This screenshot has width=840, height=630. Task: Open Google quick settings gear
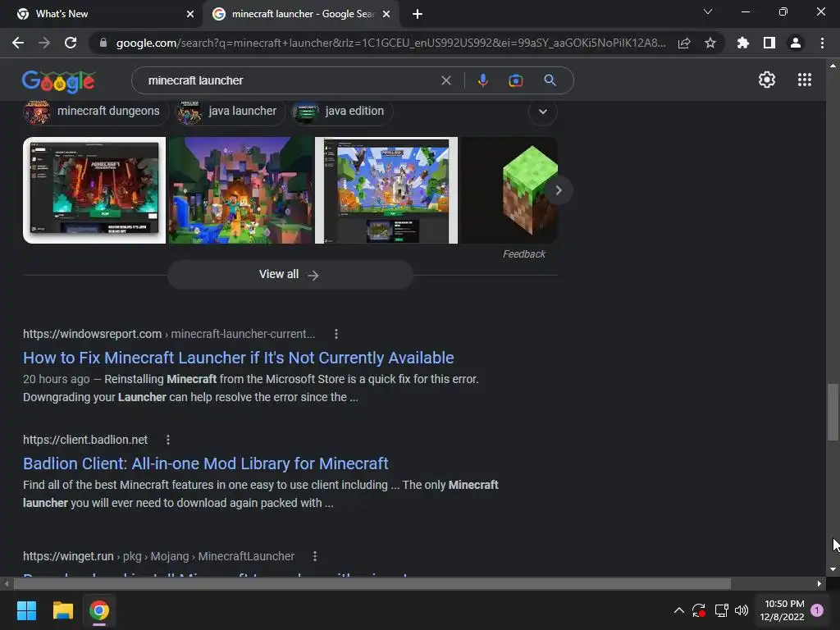(x=767, y=80)
